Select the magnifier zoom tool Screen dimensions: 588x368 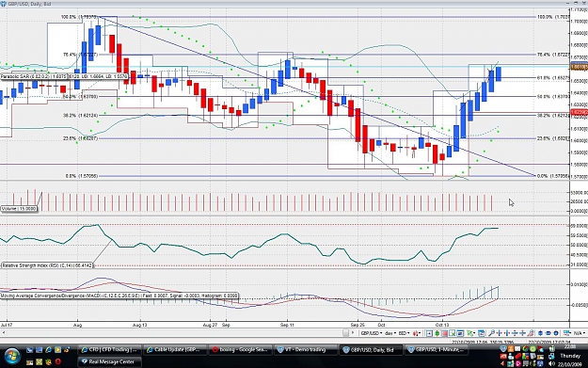click(x=492, y=333)
